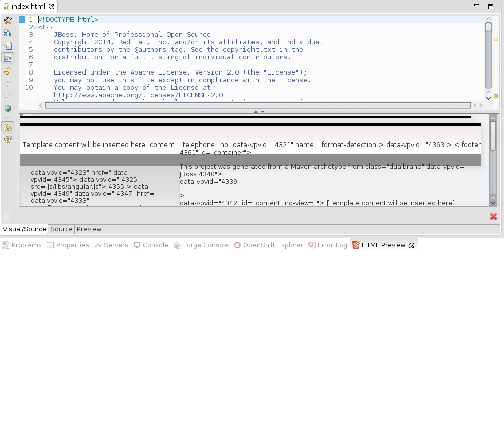Switch to the Visual/Source tab

click(24, 229)
